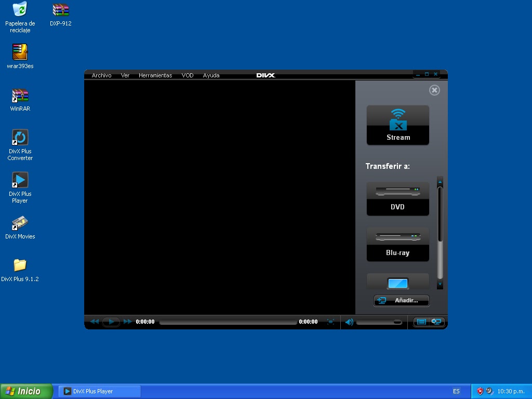Open the Archivo menu
The height and width of the screenshot is (399, 532).
[x=100, y=75]
